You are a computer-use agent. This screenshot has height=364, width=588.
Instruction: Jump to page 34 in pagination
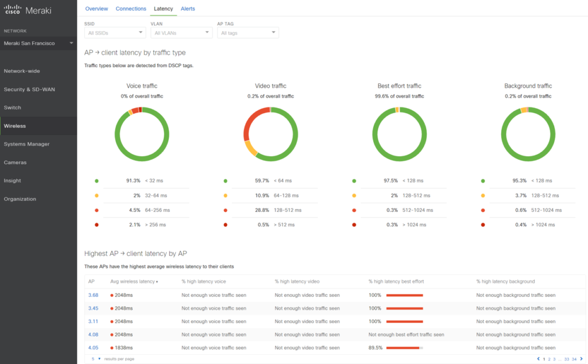point(574,359)
